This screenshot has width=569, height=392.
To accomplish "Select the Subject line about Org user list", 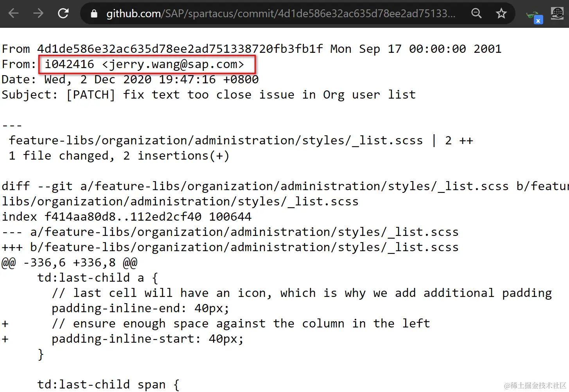I will [x=209, y=95].
